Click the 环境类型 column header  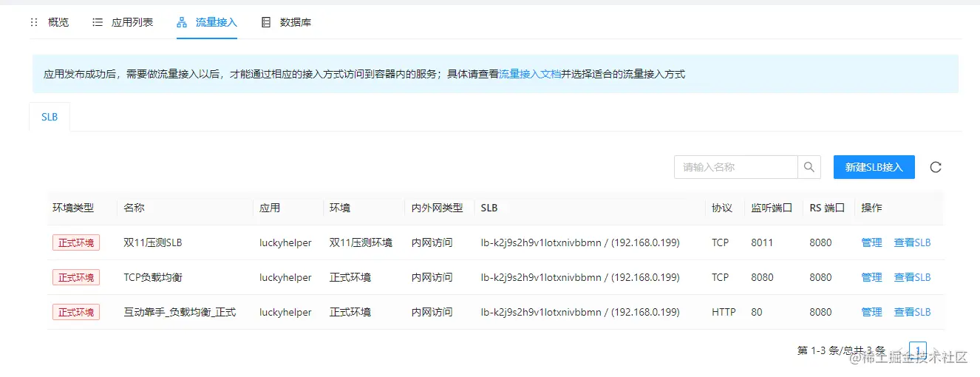[x=73, y=208]
